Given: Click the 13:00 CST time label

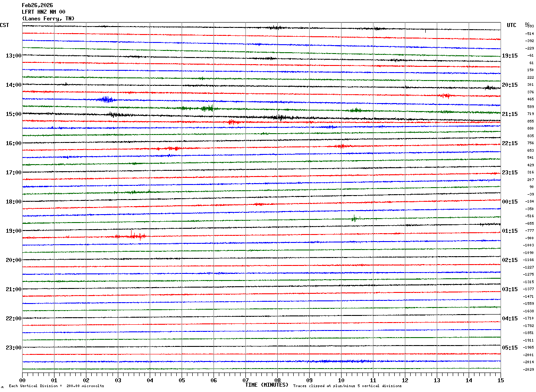Looking at the screenshot, I should coord(14,56).
